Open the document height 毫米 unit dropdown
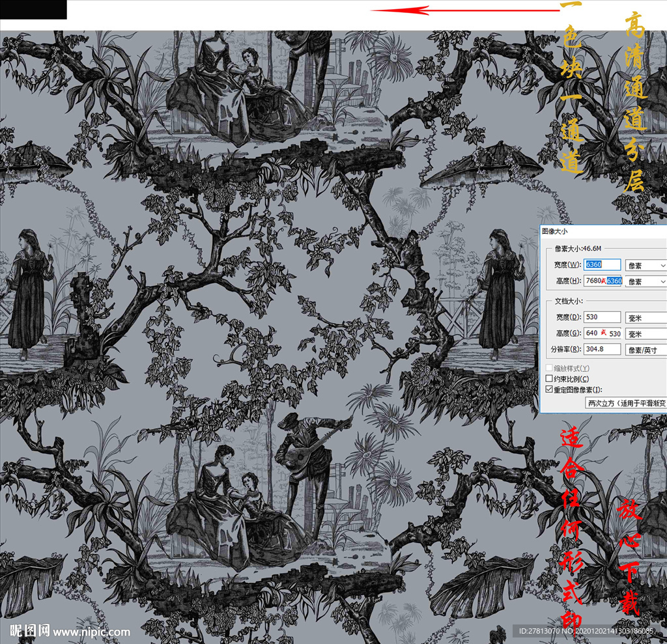 coord(646,333)
